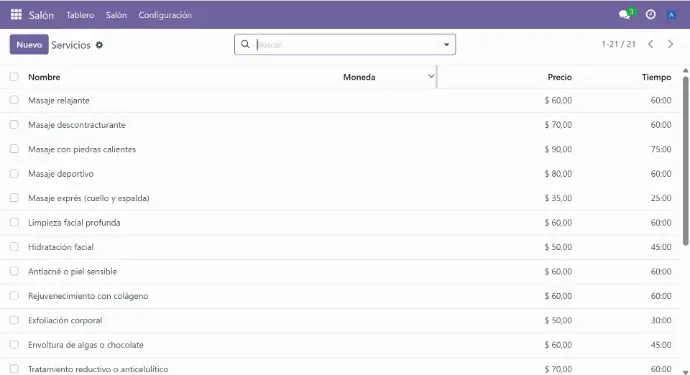Go to the previous page arrow
This screenshot has width=690, height=375.
pyautogui.click(x=650, y=44)
